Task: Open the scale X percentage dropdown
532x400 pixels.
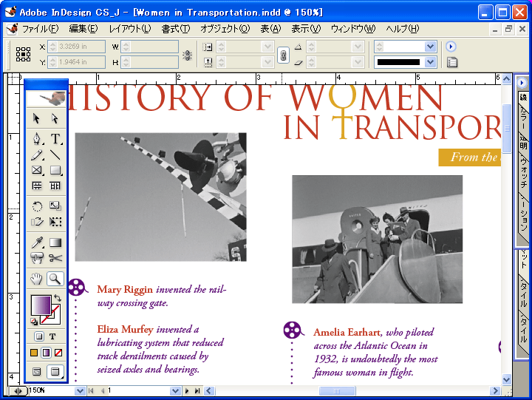Action: 267,47
